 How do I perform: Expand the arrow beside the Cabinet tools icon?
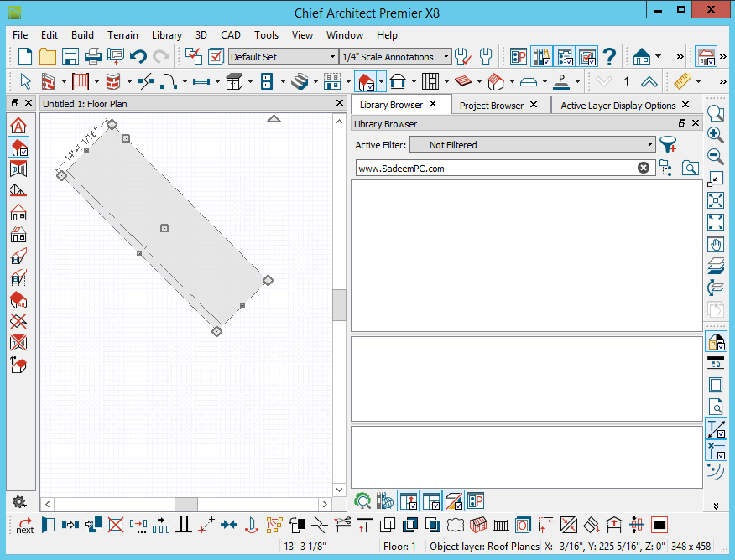pos(250,81)
